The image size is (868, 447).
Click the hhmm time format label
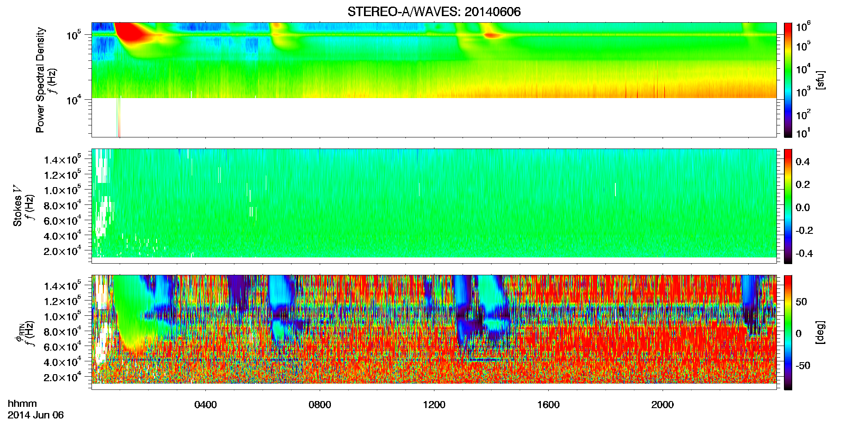click(x=22, y=404)
